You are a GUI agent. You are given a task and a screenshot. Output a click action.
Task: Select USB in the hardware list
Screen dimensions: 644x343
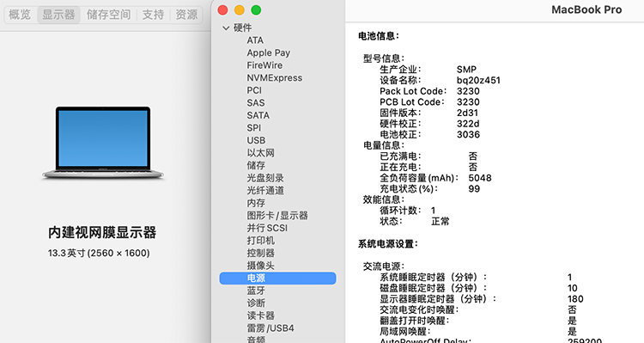coord(256,141)
